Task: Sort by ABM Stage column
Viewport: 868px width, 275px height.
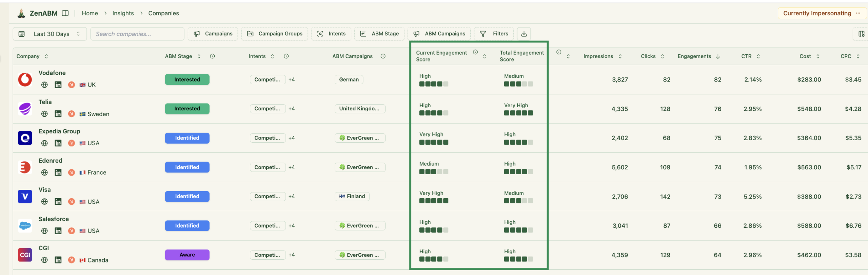Action: 199,56
